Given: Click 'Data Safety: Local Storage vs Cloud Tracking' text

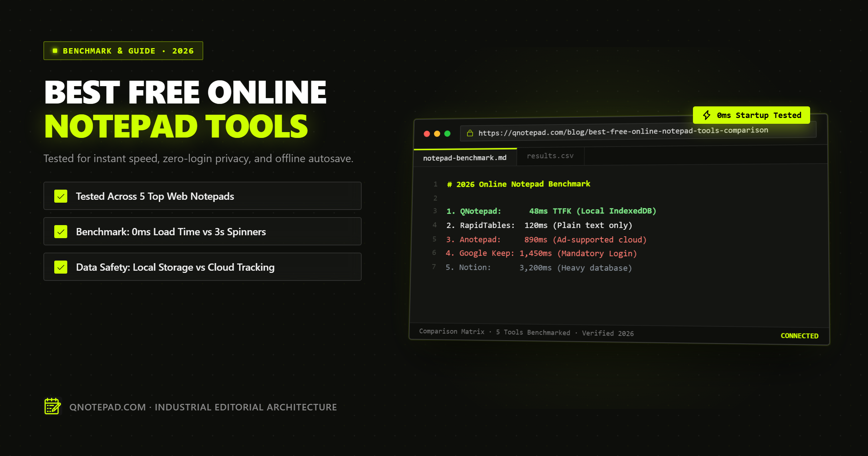Looking at the screenshot, I should tap(175, 267).
